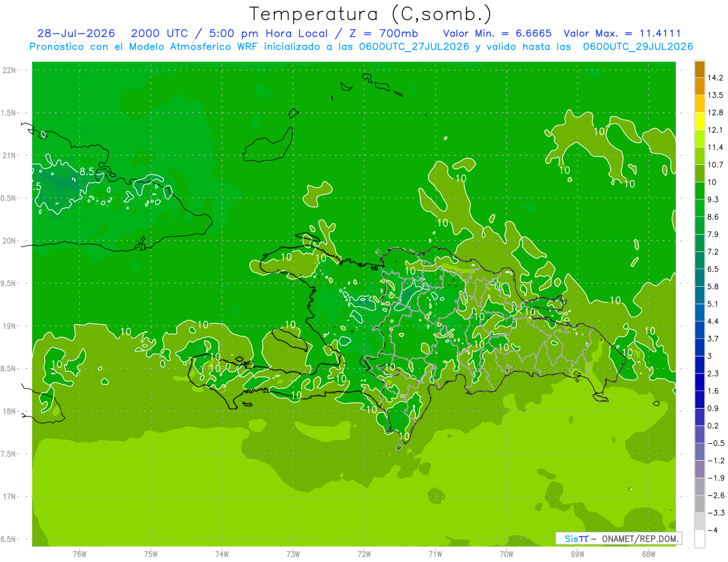Click the orange swatch above 14.2

tap(699, 69)
